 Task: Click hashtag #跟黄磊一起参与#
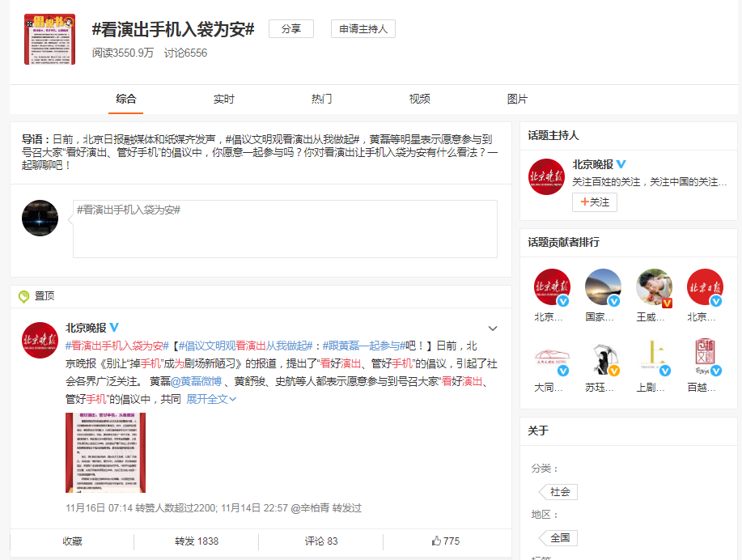pyautogui.click(x=364, y=346)
